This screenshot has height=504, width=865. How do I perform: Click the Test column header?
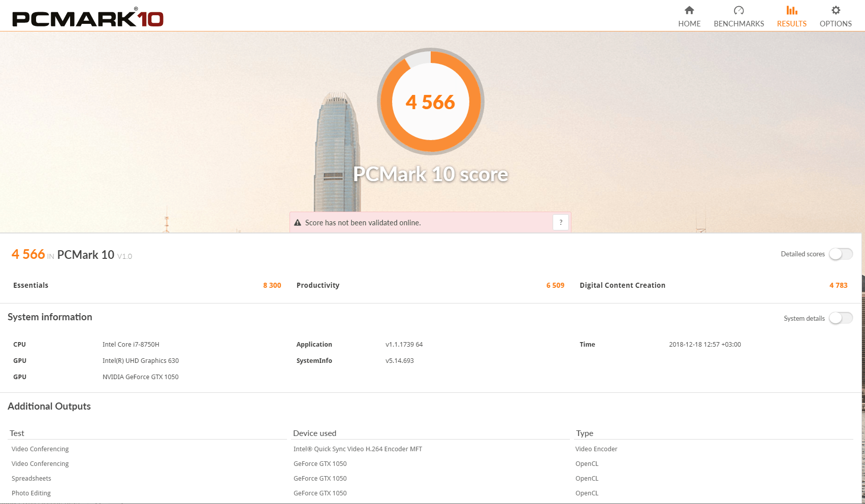[x=17, y=433]
